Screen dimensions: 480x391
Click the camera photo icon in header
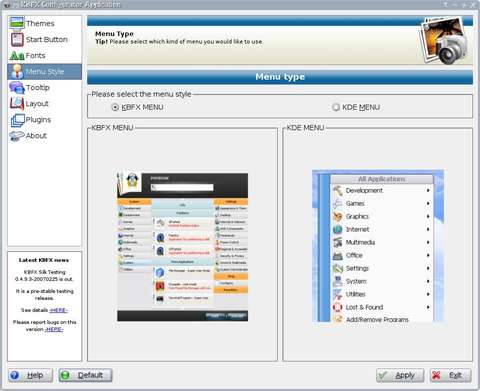(445, 41)
